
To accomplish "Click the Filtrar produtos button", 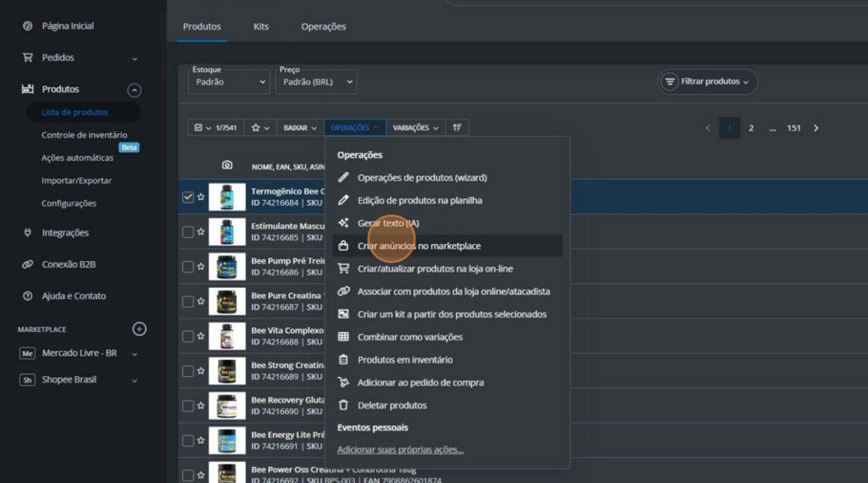I will click(708, 81).
